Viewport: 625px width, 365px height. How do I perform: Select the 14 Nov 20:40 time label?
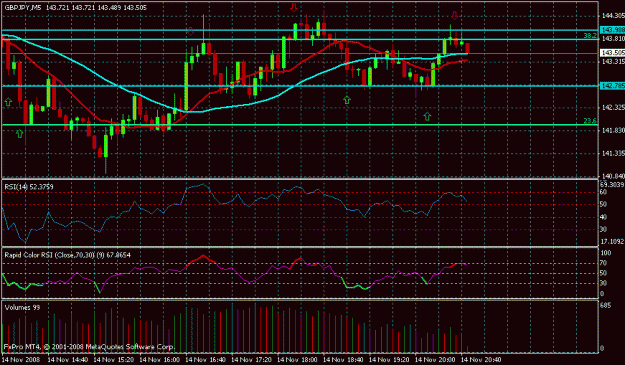pos(481,360)
